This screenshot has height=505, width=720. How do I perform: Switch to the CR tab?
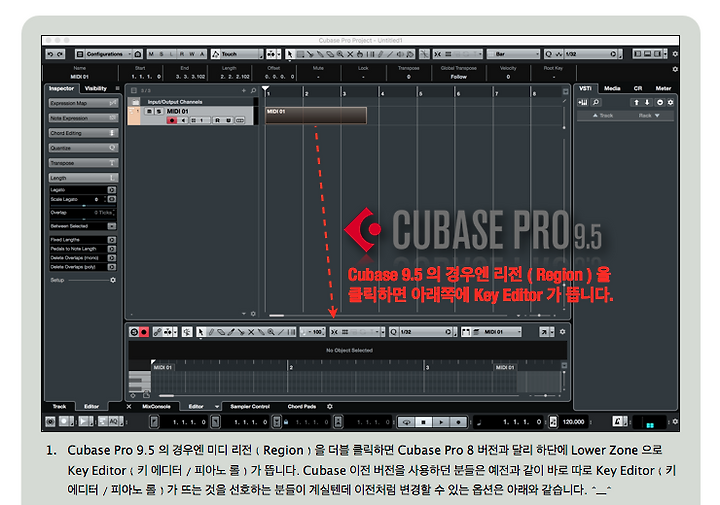638,89
